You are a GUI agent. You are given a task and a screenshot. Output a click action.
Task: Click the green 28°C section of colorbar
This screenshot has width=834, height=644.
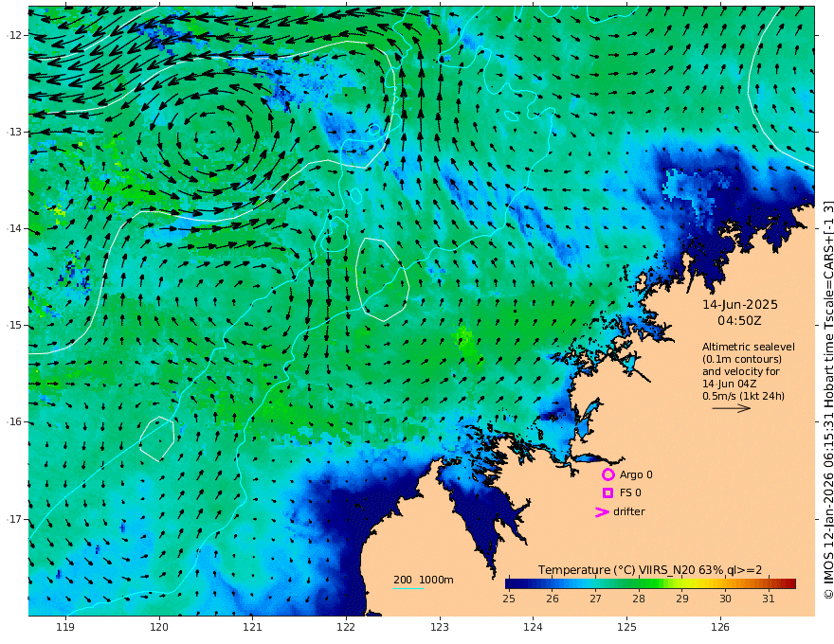tap(639, 584)
